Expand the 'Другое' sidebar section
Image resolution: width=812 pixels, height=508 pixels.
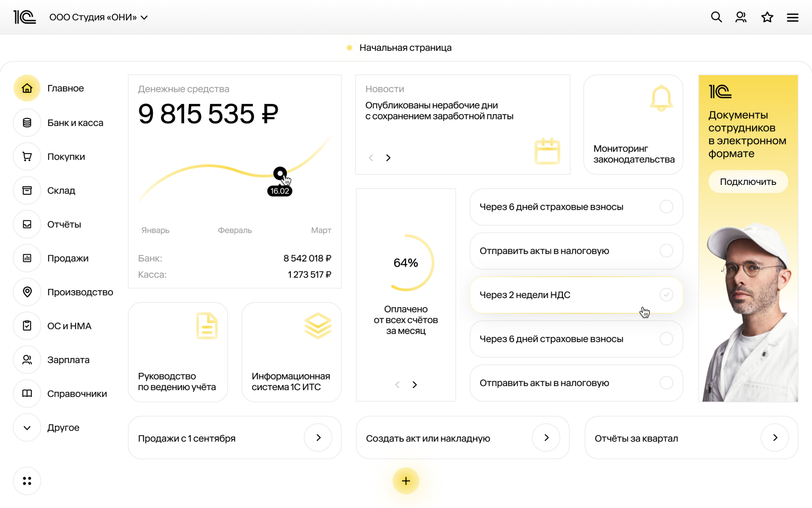[x=27, y=428]
